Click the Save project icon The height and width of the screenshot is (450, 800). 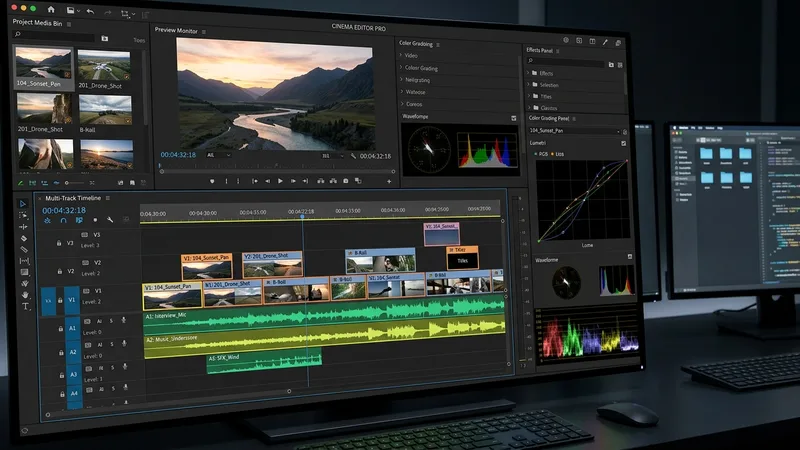[x=70, y=10]
